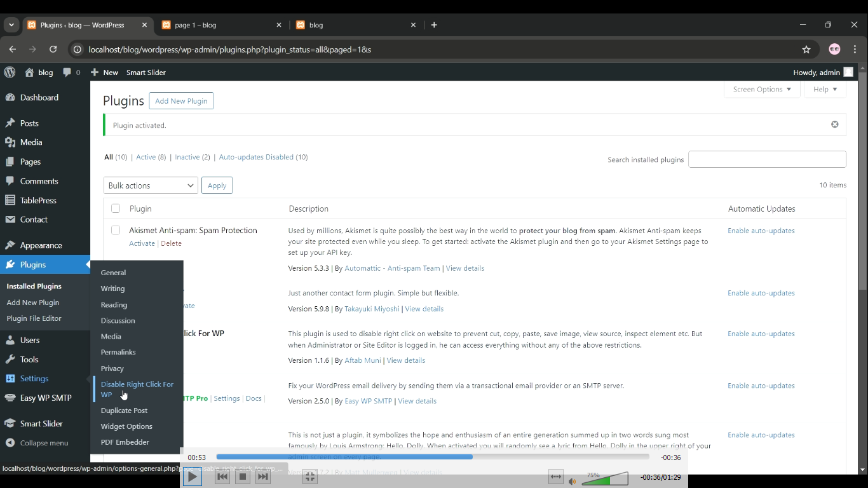This screenshot has height=488, width=868.
Task: Open Disable Right Click For WP settings
Action: (137, 390)
